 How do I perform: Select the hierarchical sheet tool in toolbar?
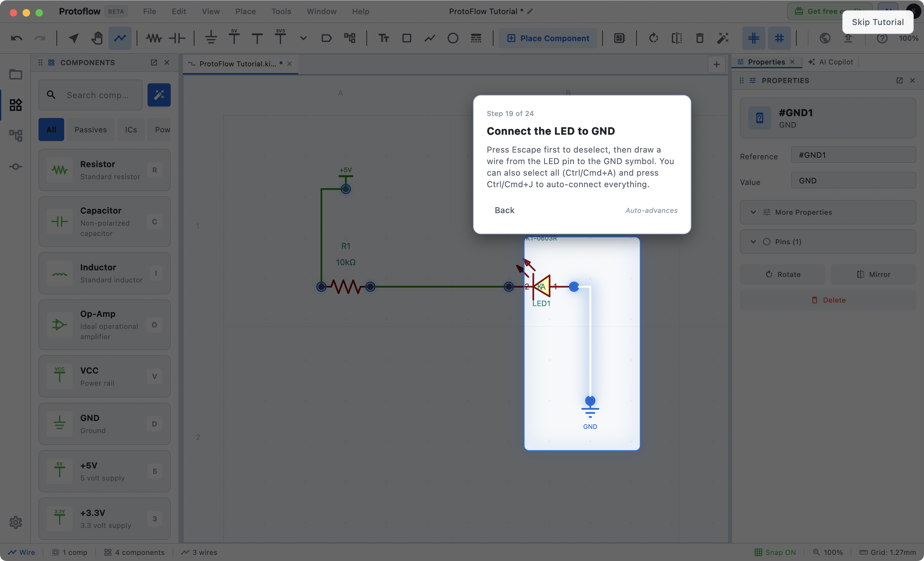349,38
